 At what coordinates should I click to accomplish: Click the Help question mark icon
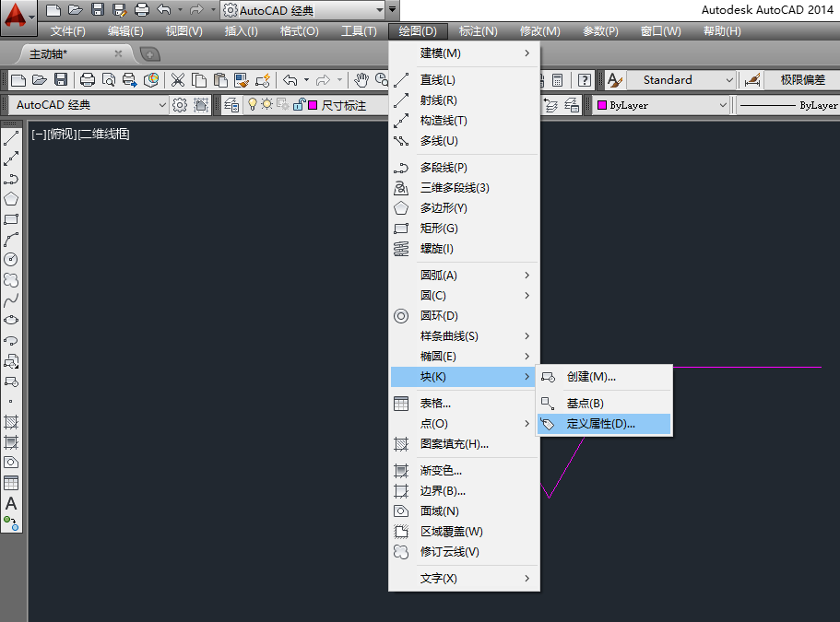(x=585, y=80)
